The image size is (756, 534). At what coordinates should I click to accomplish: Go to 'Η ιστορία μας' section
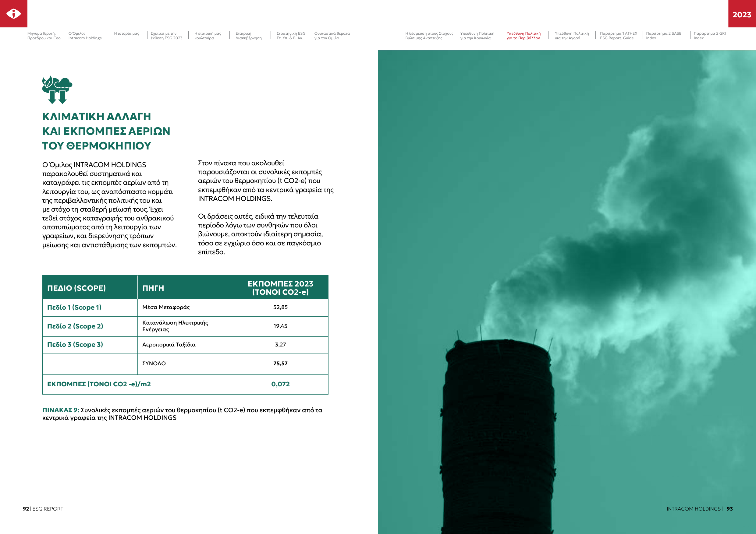126,33
